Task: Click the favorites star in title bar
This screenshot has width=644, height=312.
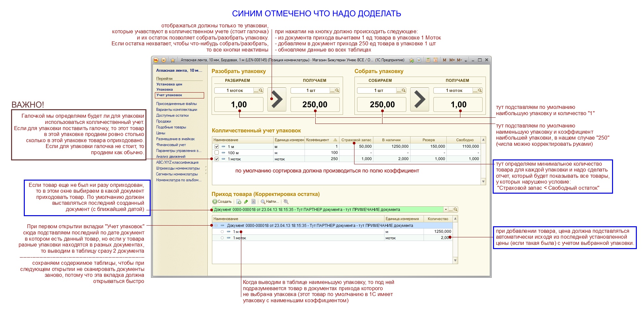Action: click(x=173, y=60)
